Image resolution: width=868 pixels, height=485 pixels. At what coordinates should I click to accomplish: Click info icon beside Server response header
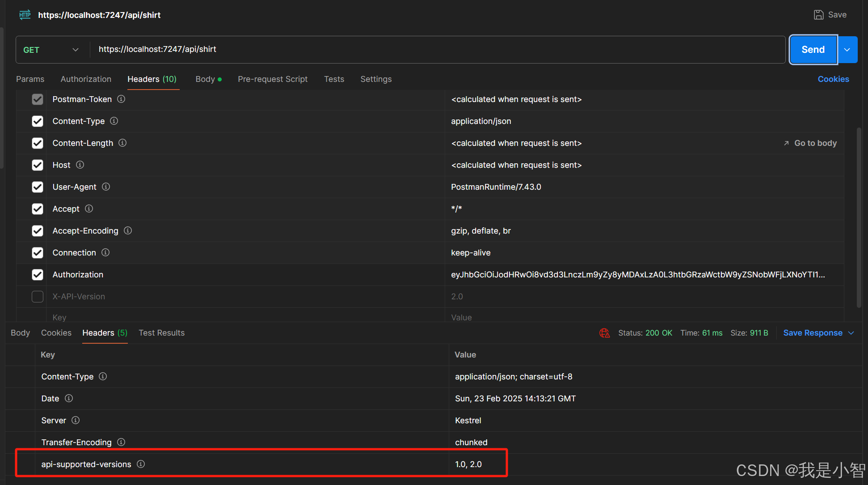(x=76, y=420)
